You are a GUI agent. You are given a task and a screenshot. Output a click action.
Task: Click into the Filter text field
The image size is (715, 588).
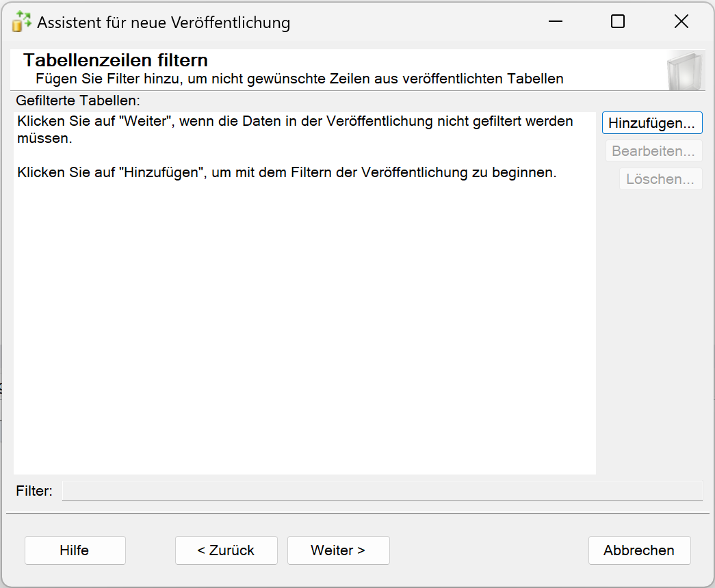(382, 491)
